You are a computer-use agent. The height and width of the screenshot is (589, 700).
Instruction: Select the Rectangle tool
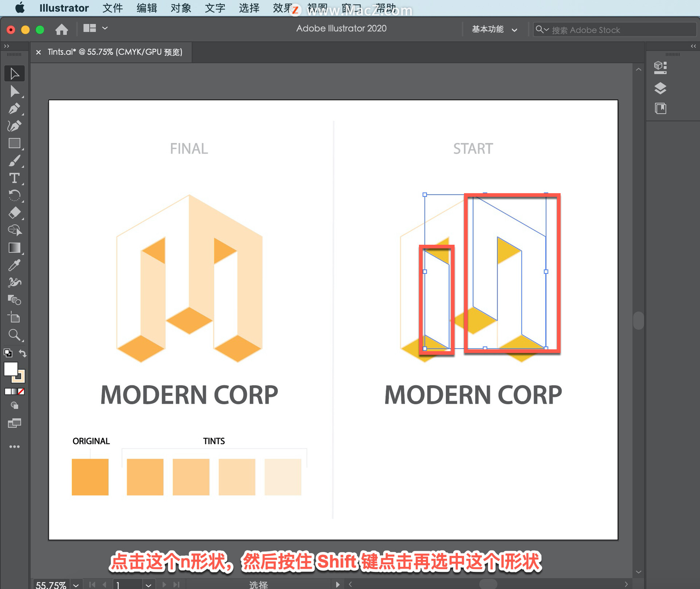tap(15, 143)
